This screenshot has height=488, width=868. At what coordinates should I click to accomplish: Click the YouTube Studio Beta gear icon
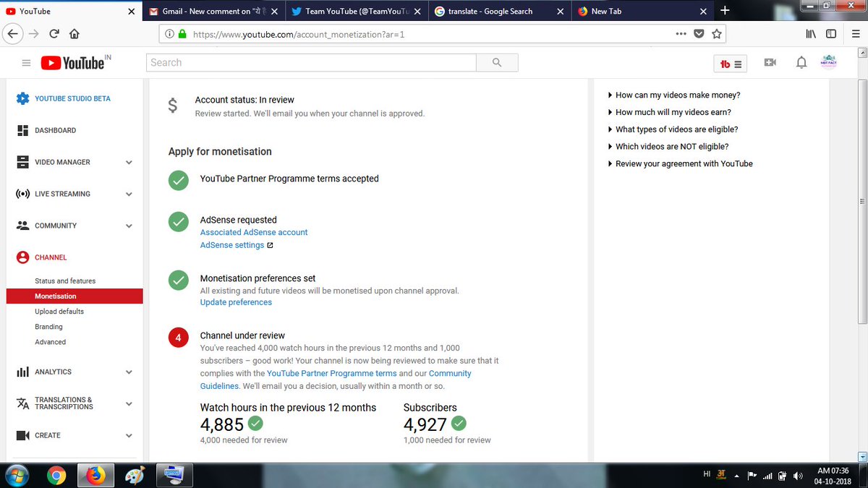click(22, 98)
